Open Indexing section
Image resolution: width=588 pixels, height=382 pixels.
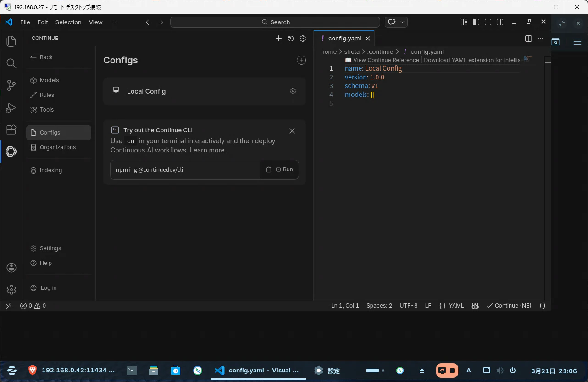tap(59, 170)
